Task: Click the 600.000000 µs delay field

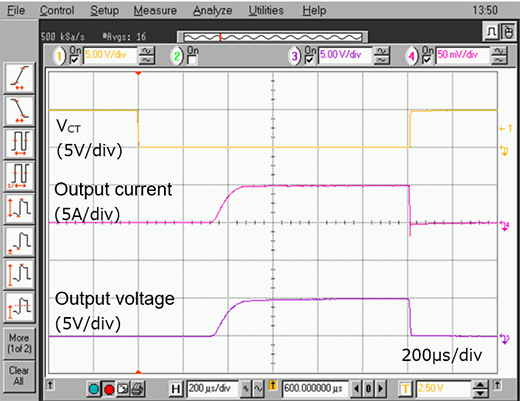Action: [x=315, y=389]
